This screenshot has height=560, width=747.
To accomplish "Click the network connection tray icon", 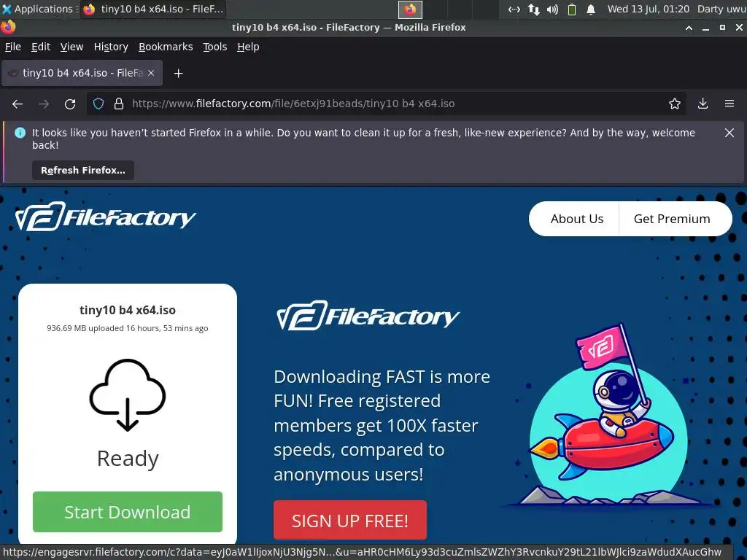I will click(x=514, y=9).
